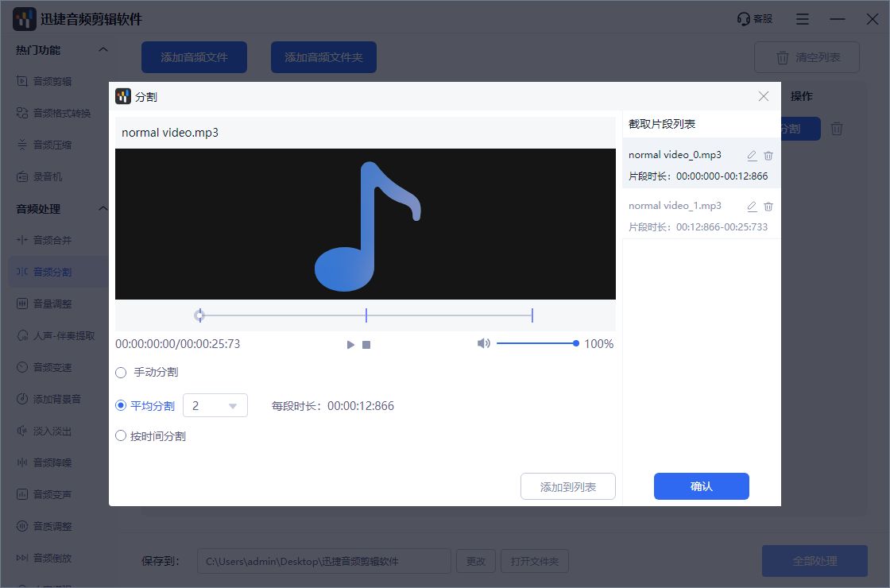Click the 音频变速 sidebar icon
This screenshot has height=588, width=890.
[22, 367]
